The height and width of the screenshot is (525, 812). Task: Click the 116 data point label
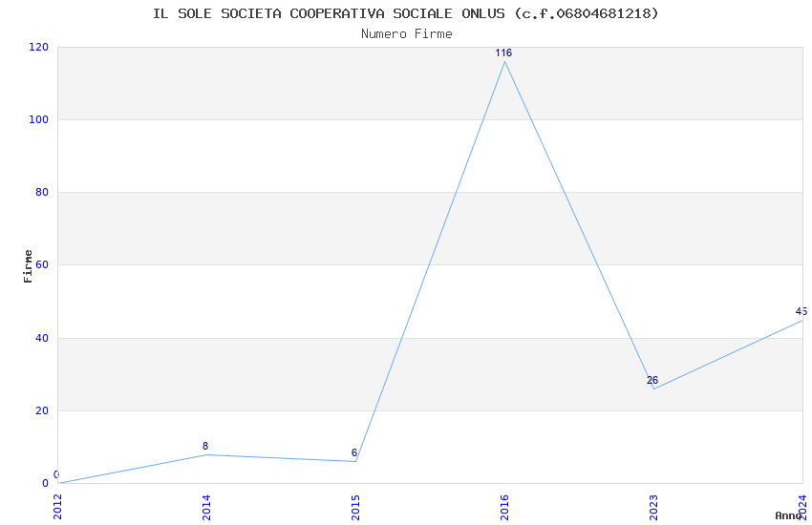tap(503, 52)
